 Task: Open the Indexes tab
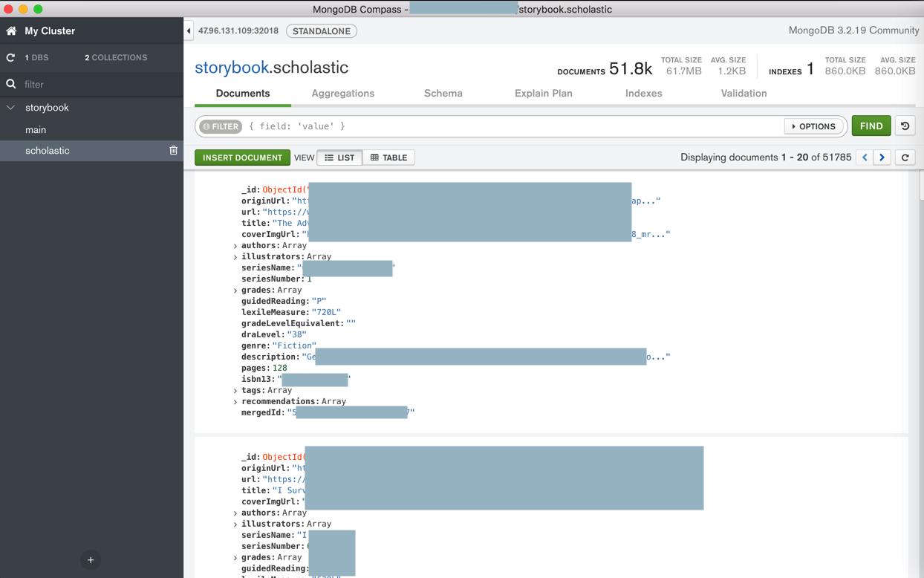pyautogui.click(x=644, y=94)
